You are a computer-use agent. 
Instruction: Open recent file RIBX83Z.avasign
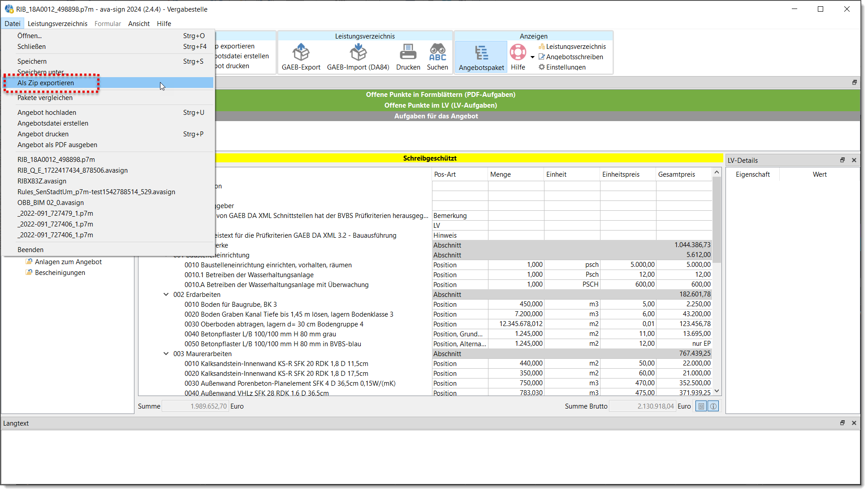[108, 181]
